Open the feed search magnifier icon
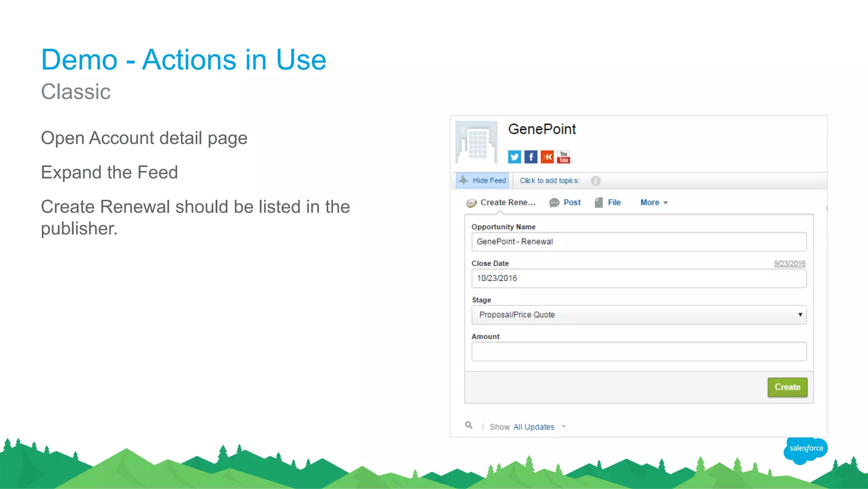868x489 pixels. click(x=469, y=425)
